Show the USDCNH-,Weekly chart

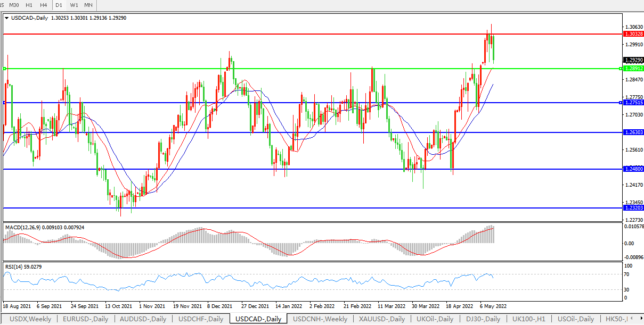coord(320,319)
